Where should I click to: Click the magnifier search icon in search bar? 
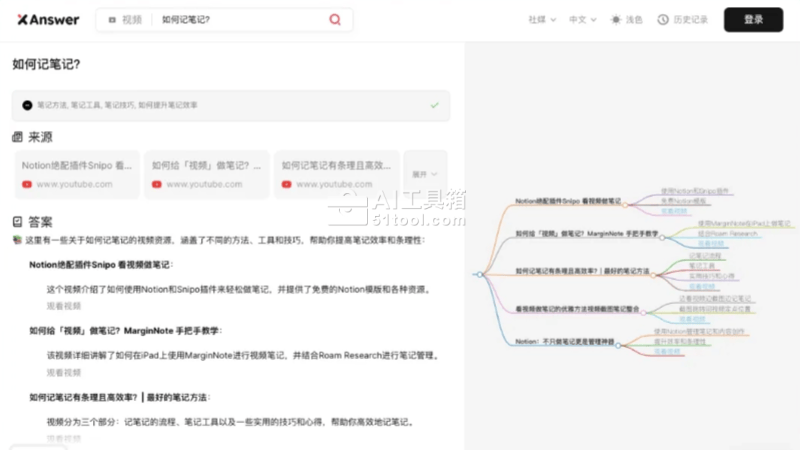tap(335, 19)
